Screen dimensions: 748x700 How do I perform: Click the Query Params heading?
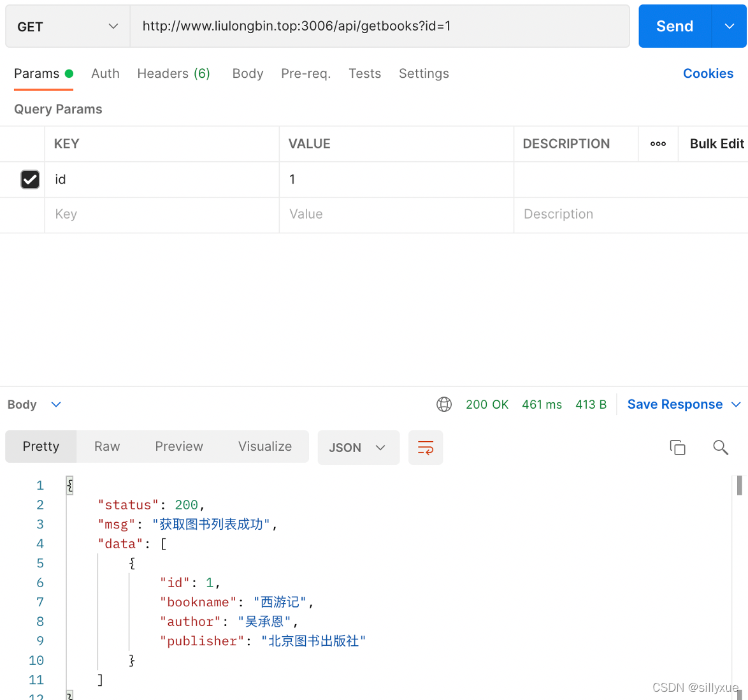pyautogui.click(x=58, y=110)
